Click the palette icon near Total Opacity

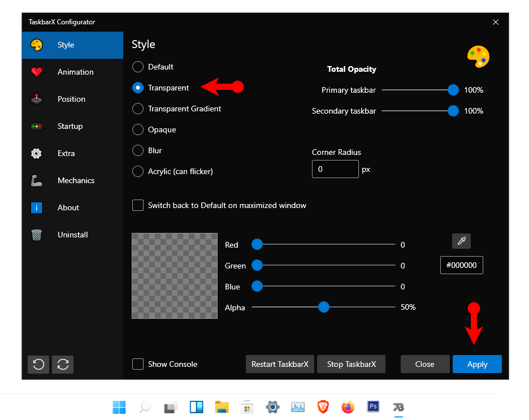(x=478, y=57)
